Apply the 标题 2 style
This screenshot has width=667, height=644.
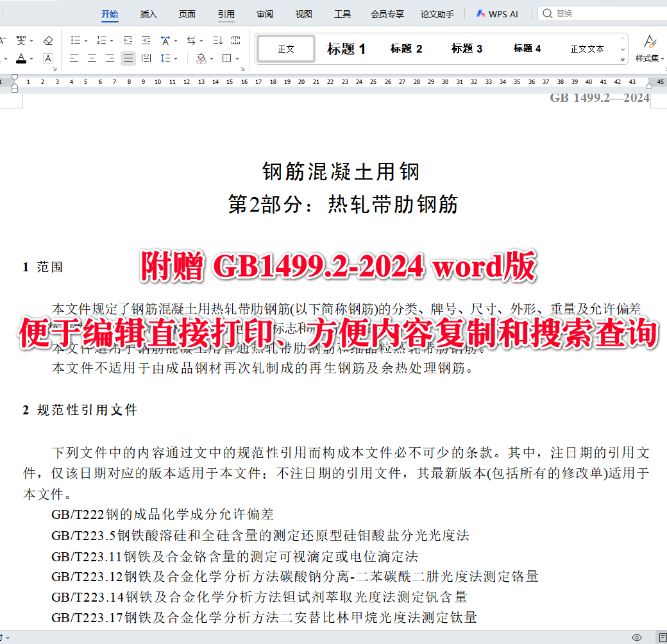click(x=406, y=49)
